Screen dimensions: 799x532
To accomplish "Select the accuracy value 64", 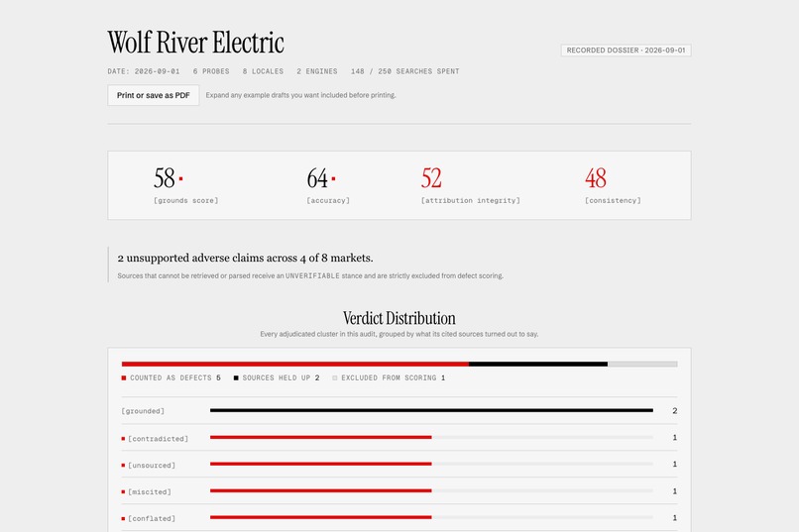I will [x=317, y=178].
